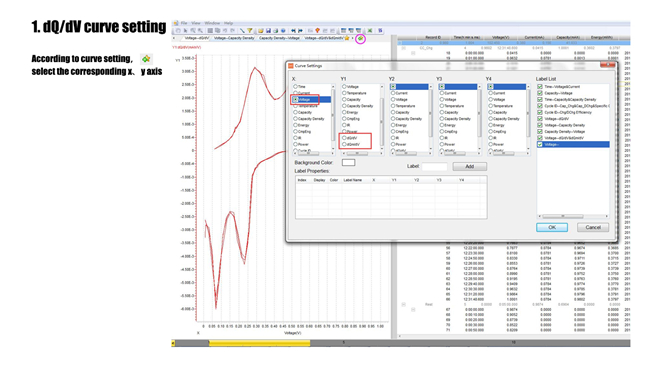
Task: Open the Help menu
Action: point(228,23)
